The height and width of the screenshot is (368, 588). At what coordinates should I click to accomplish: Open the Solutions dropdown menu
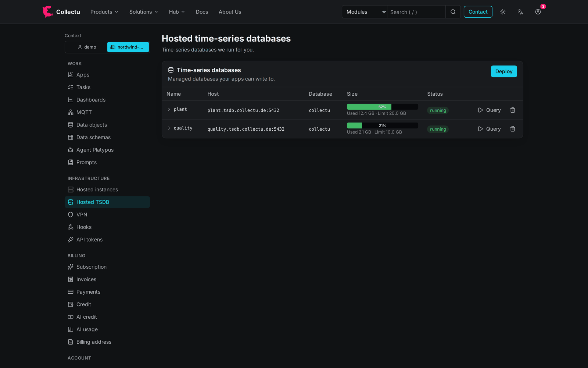pos(144,12)
